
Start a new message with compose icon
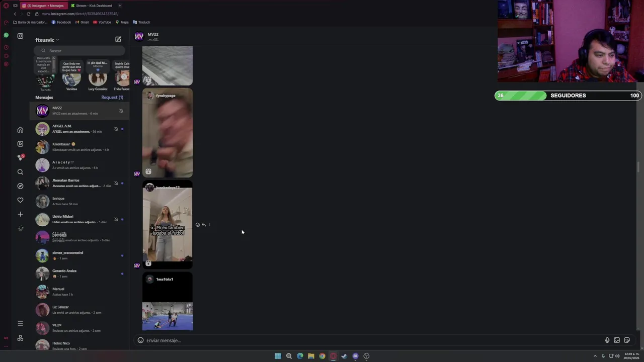pyautogui.click(x=118, y=39)
